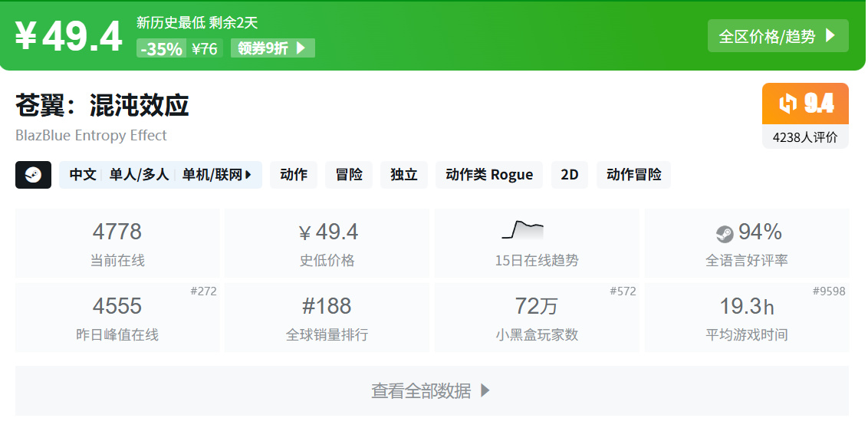Click the 4238人评价 review count
This screenshot has height=428, width=868.
805,137
